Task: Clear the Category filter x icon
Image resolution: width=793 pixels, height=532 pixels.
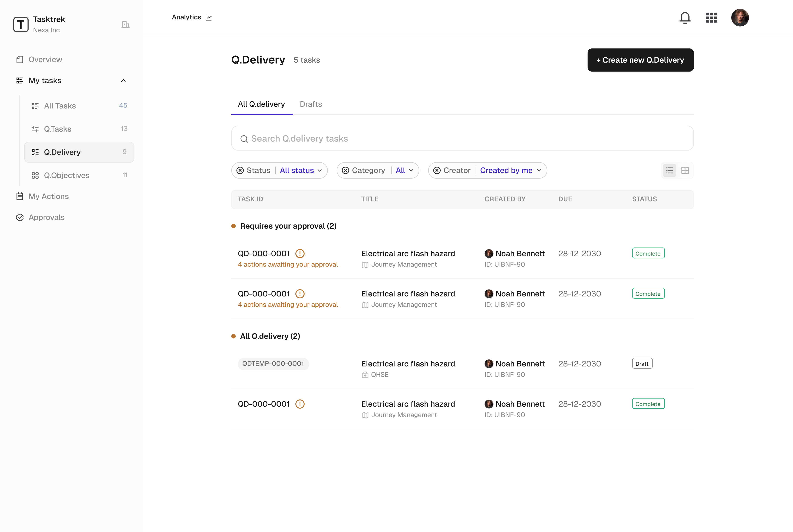Action: coord(345,170)
